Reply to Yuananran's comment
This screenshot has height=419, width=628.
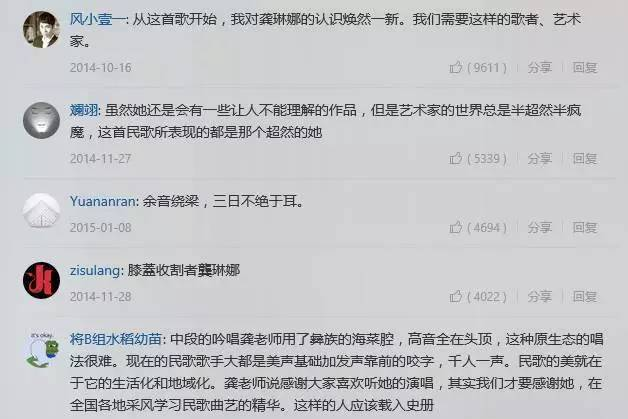point(585,228)
